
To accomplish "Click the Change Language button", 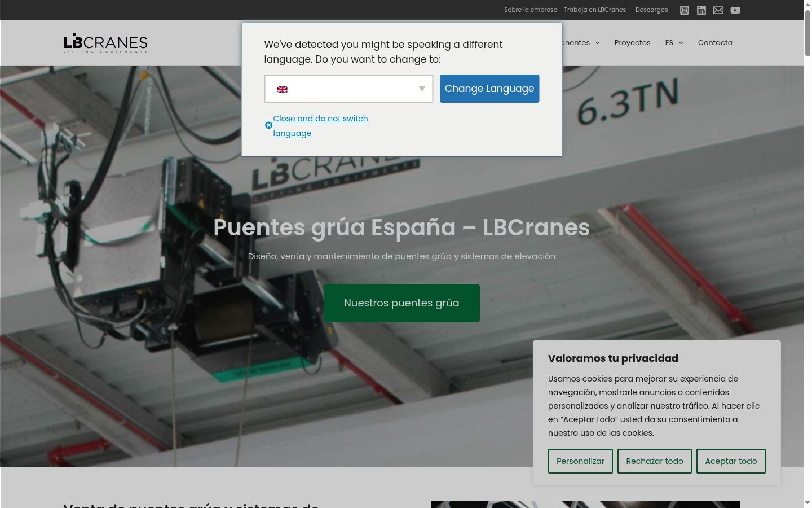I will 489,89.
